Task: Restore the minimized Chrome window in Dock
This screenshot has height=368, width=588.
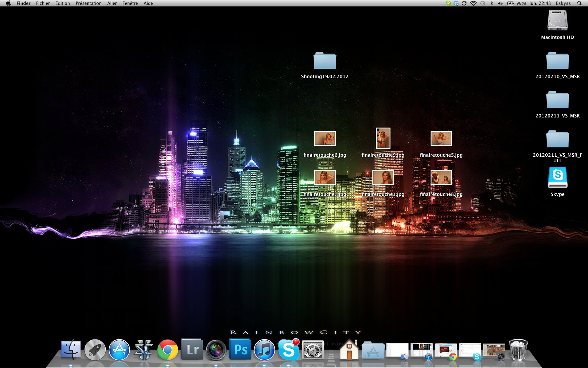Action: [446, 351]
